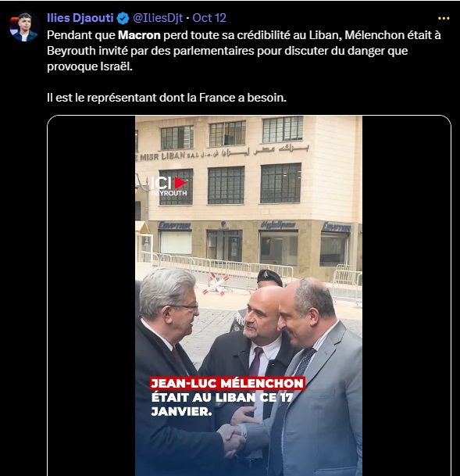Open the three-dot more options menu
The width and height of the screenshot is (460, 476).
click(x=444, y=19)
